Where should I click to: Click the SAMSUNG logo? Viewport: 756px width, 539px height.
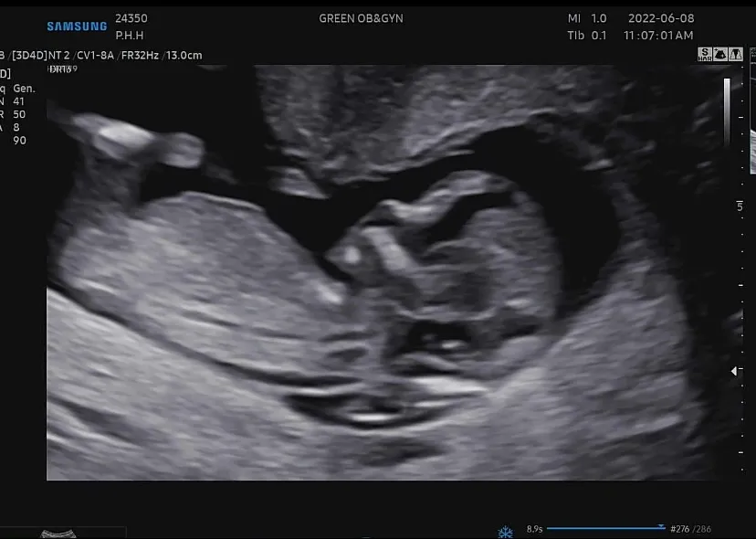[x=77, y=26]
